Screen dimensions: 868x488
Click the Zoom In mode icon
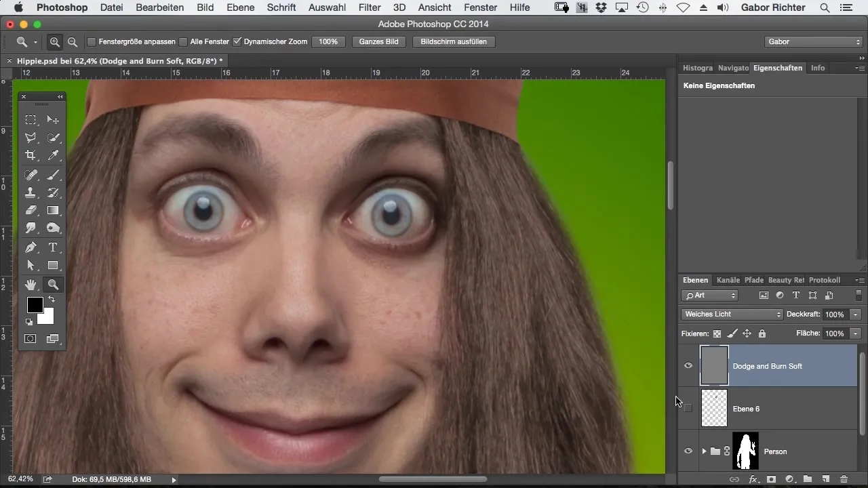pos(55,42)
